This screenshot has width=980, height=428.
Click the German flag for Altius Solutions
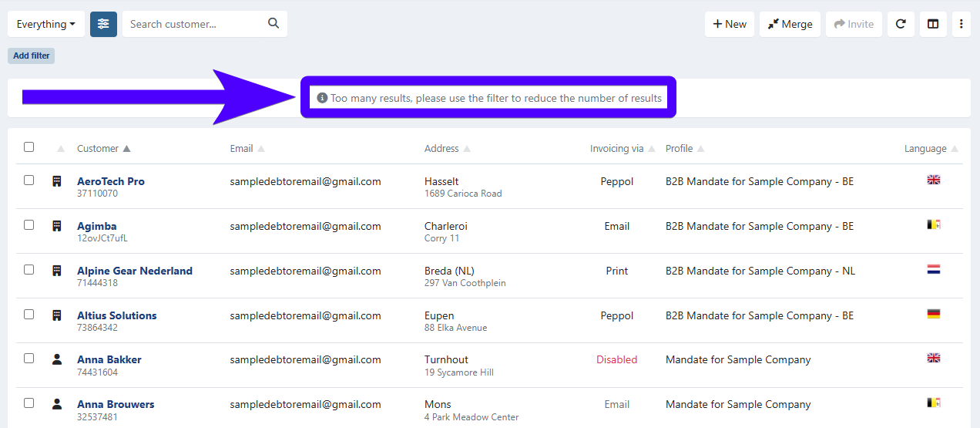[x=933, y=315]
